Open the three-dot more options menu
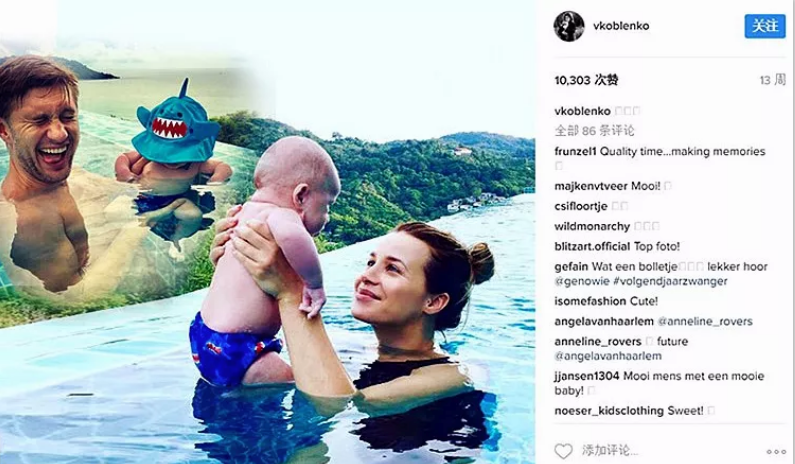795x464 pixels. tap(776, 452)
